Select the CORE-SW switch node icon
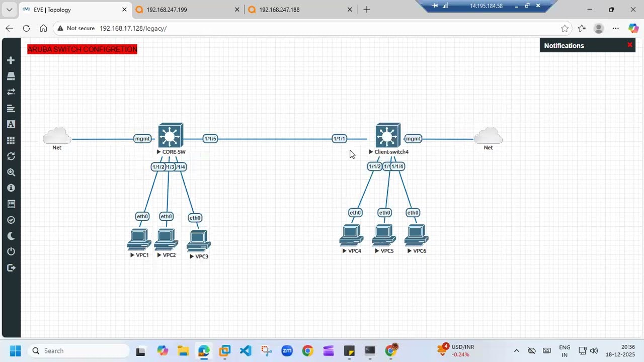Viewport: 644px width, 362px height. (171, 135)
